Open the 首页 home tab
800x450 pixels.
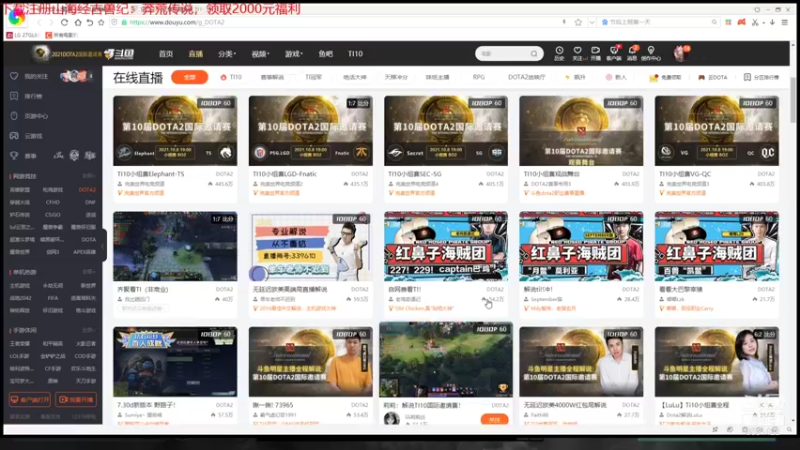point(166,54)
